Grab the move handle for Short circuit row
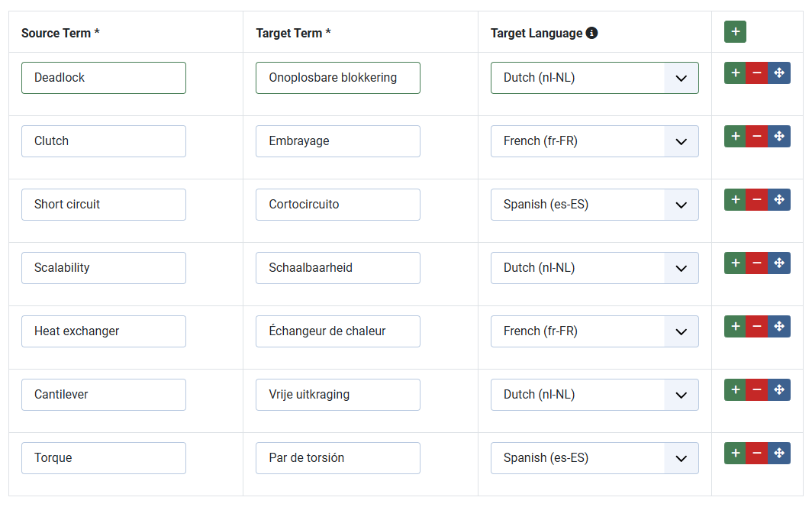The image size is (812, 507). tap(779, 200)
